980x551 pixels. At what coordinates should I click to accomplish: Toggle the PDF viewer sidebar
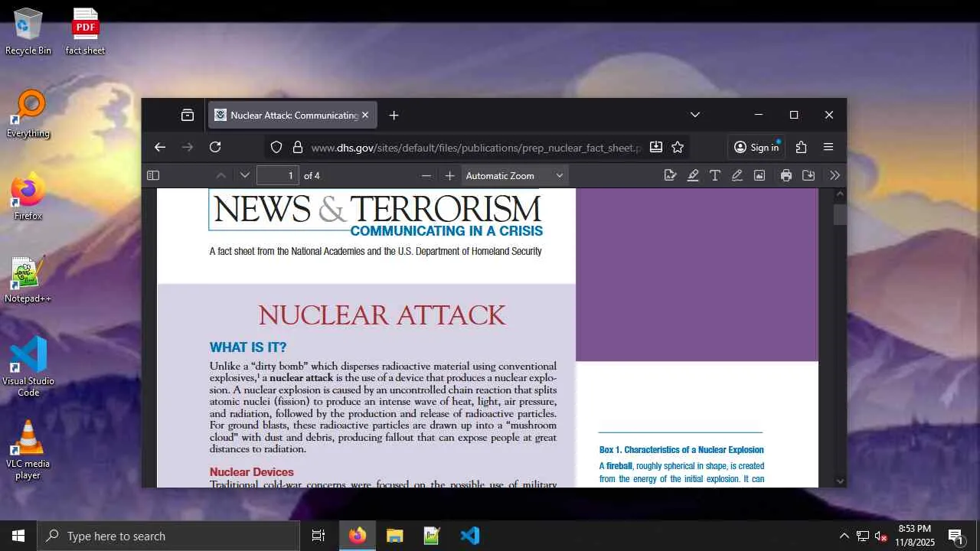153,175
